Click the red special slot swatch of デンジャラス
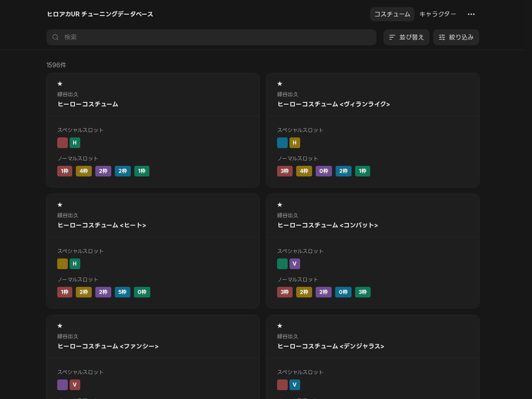The image size is (532, 399). click(x=282, y=385)
